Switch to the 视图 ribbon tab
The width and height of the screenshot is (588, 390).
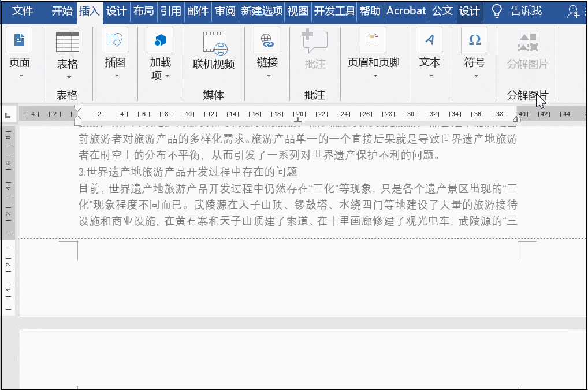297,10
